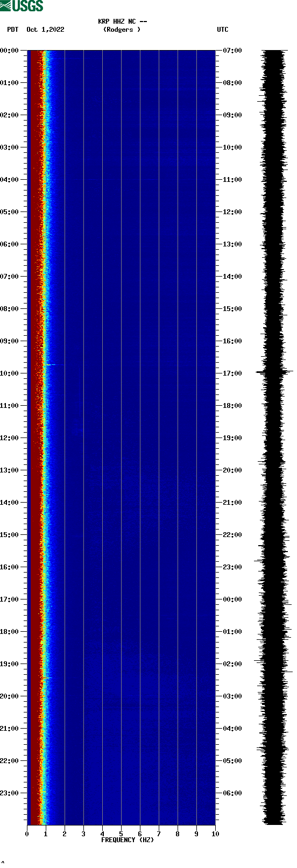Click the 04:00 PDT time label
Screen dimensions: 297x868
(x=10, y=180)
